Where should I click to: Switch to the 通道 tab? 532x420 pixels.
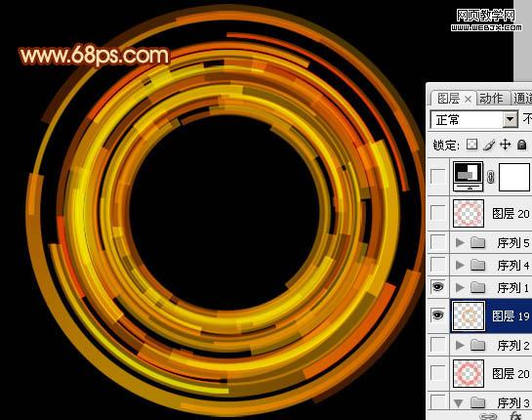point(522,99)
